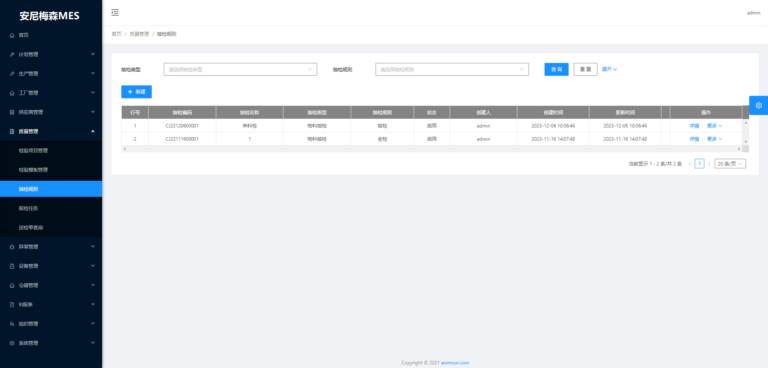Click the 质量管理 document icon in sidebar
768x368 pixels.
(12, 131)
